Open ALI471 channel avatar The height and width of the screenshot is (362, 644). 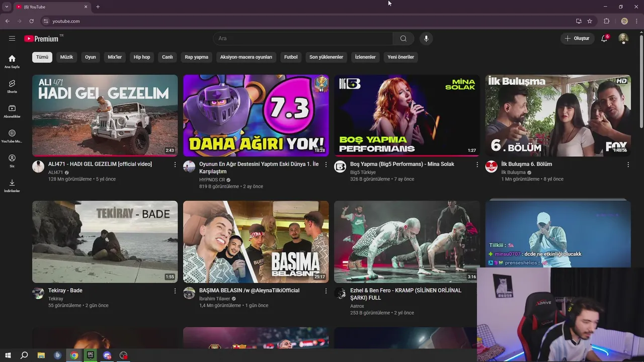pos(38,167)
